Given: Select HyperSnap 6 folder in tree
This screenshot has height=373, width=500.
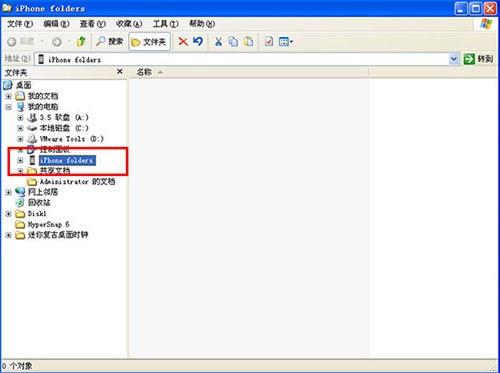Looking at the screenshot, I should (x=48, y=224).
